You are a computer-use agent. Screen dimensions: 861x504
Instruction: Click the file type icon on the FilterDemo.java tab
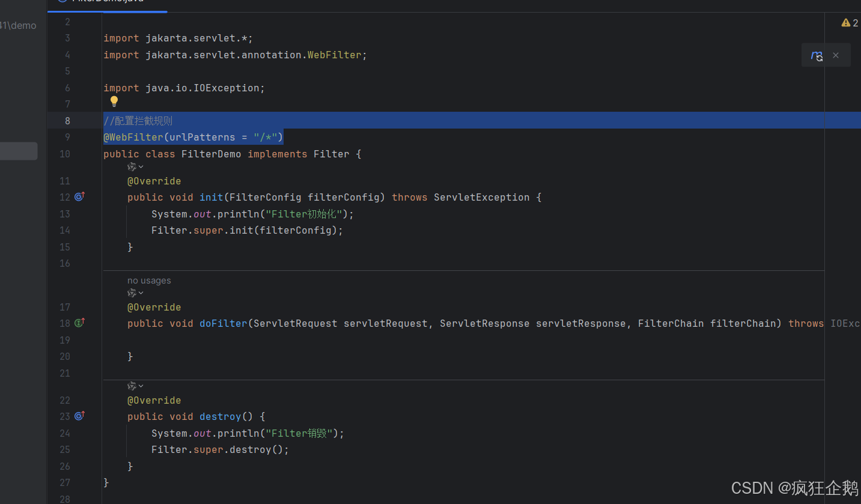pyautogui.click(x=62, y=1)
